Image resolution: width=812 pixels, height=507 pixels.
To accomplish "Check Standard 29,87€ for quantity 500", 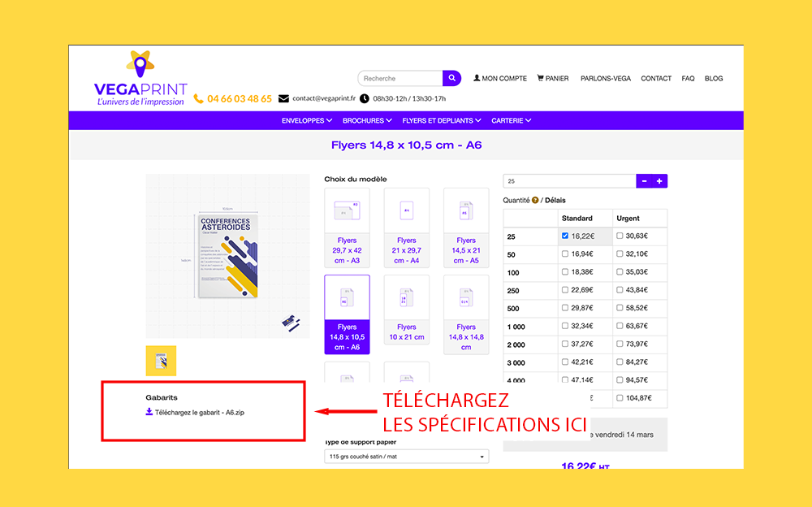I will point(565,308).
